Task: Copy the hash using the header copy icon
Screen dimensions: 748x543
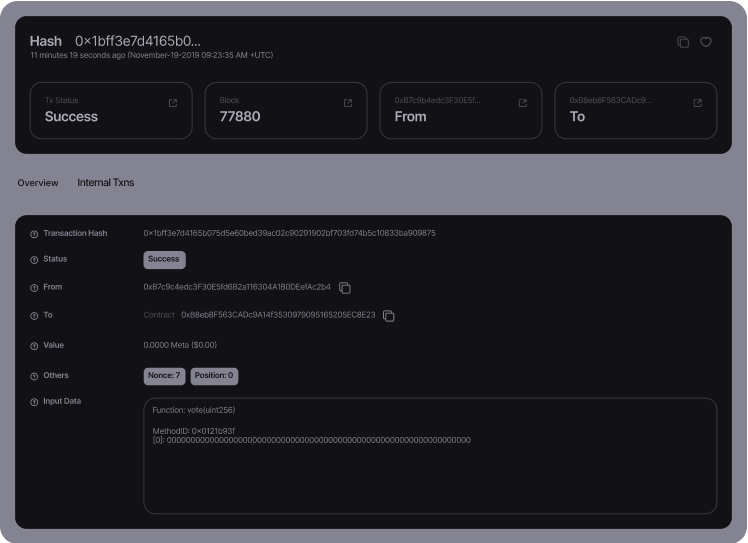Action: point(683,42)
